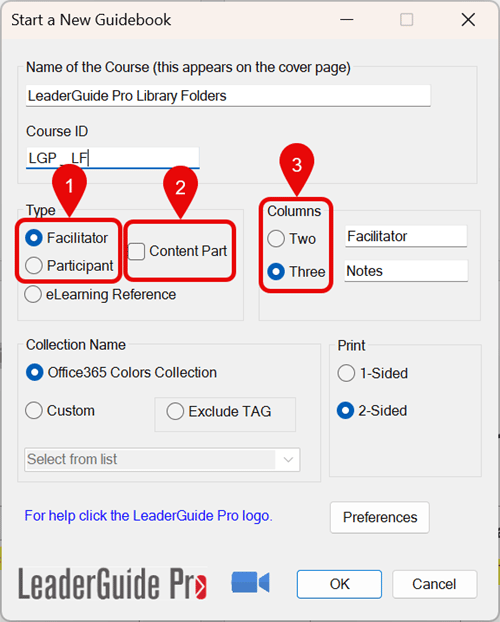Viewport: 500px width, 622px height.
Task: Click the Notes column name field
Action: tap(406, 271)
